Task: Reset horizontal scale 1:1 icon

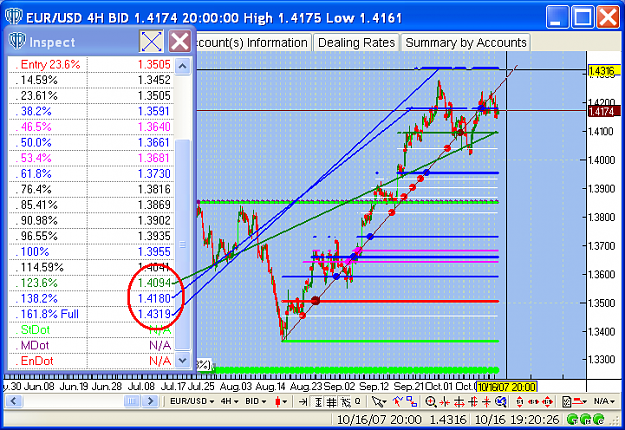Action: pyautogui.click(x=533, y=402)
